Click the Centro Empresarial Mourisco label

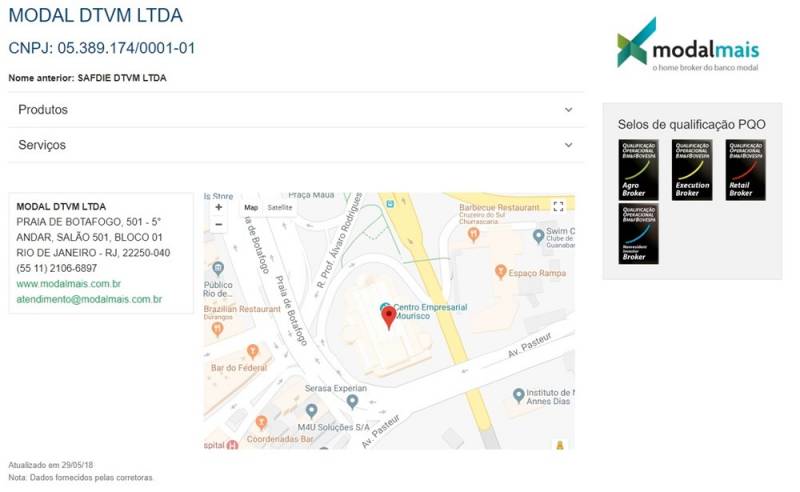click(430, 312)
